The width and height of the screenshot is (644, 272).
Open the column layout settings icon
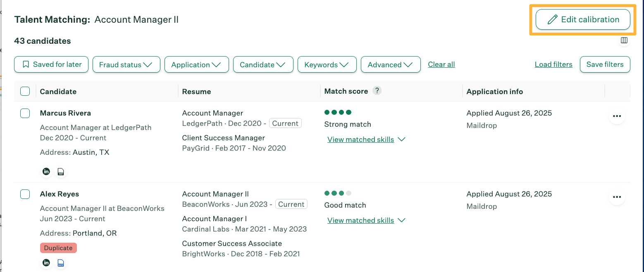(x=624, y=40)
